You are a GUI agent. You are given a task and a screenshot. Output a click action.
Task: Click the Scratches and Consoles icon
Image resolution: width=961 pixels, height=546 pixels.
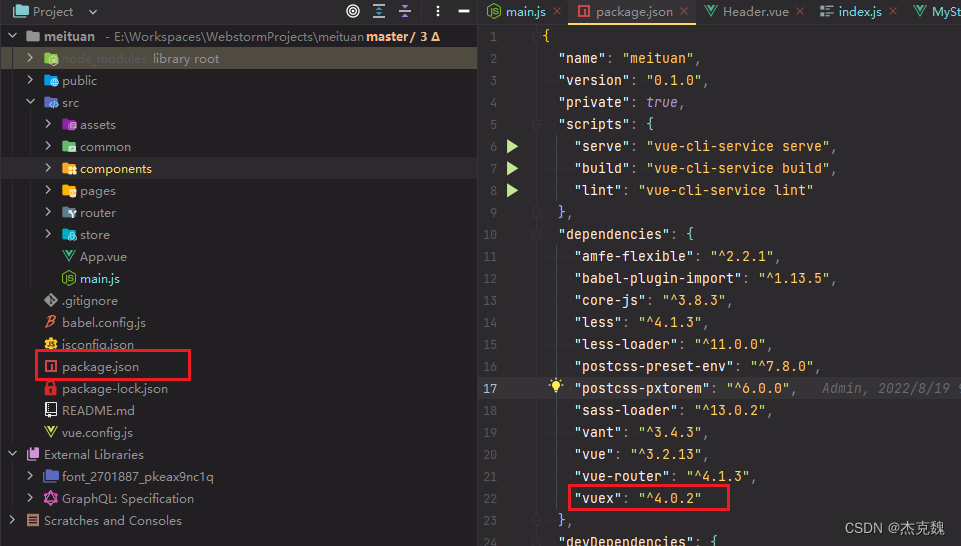pos(33,520)
